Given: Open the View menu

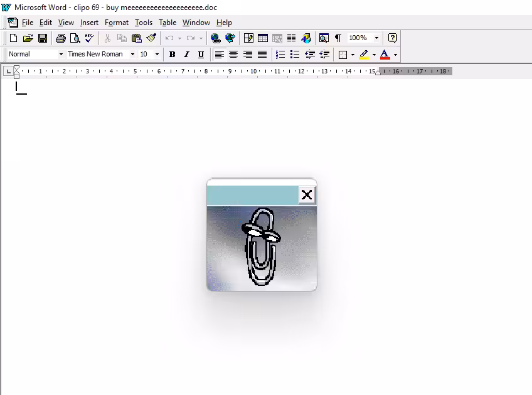Looking at the screenshot, I should (66, 23).
